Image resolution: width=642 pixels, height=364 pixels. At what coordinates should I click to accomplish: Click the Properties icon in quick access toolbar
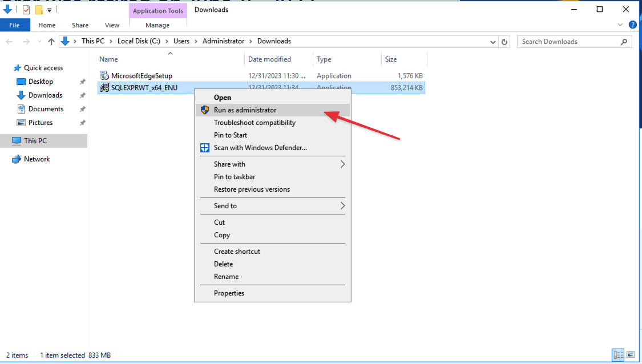coord(26,10)
